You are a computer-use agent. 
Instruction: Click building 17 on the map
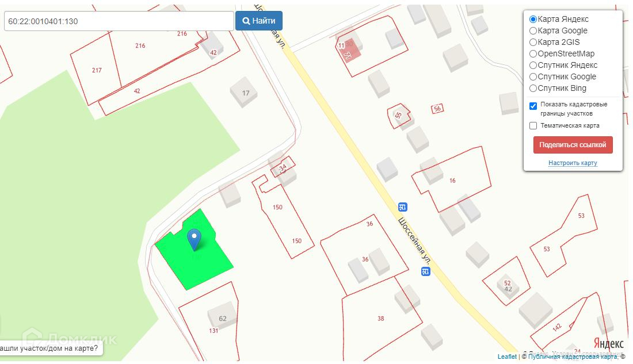point(244,93)
